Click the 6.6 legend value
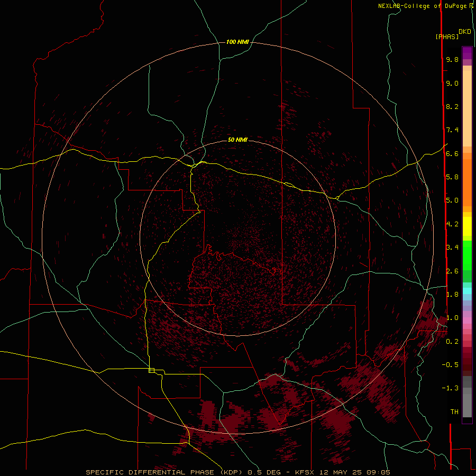The height and width of the screenshot is (476, 476). [x=452, y=153]
